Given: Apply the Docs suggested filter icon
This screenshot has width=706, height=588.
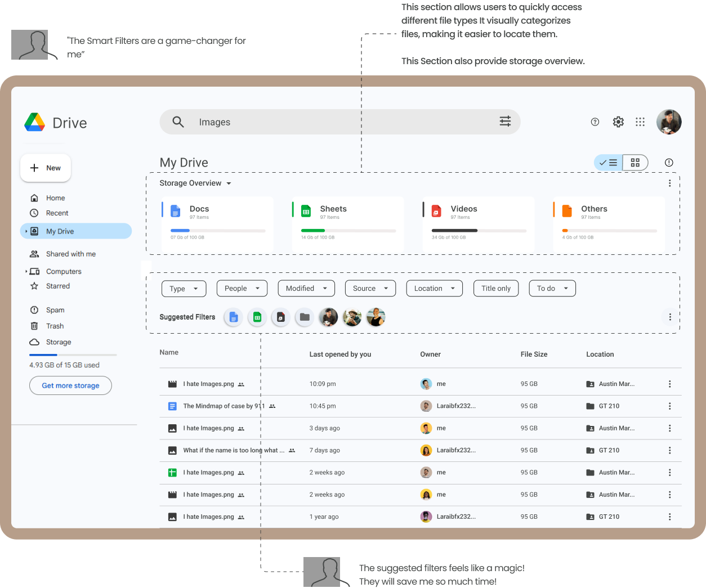Looking at the screenshot, I should pos(234,317).
